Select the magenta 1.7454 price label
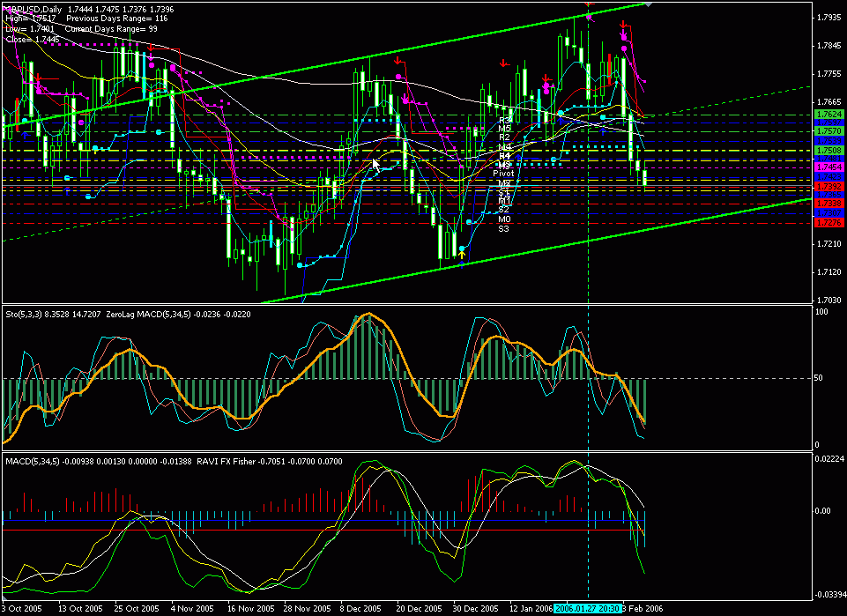The height and width of the screenshot is (616, 847). (x=827, y=167)
